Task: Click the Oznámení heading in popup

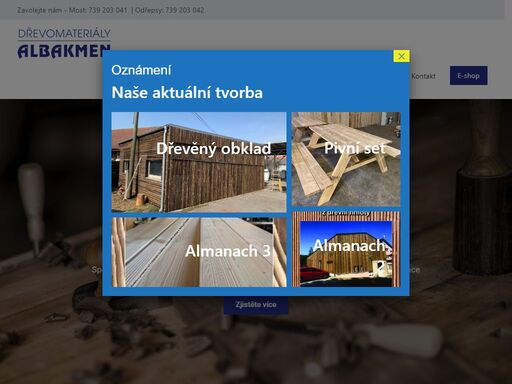Action: [x=141, y=70]
